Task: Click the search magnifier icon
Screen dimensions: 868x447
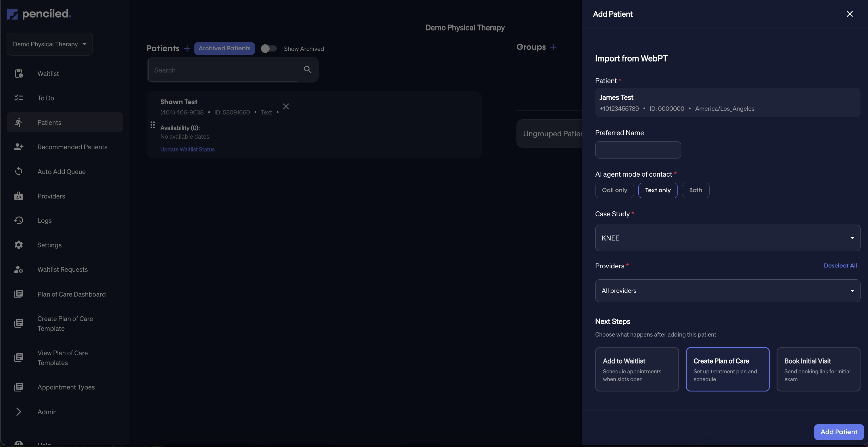Action: (307, 69)
